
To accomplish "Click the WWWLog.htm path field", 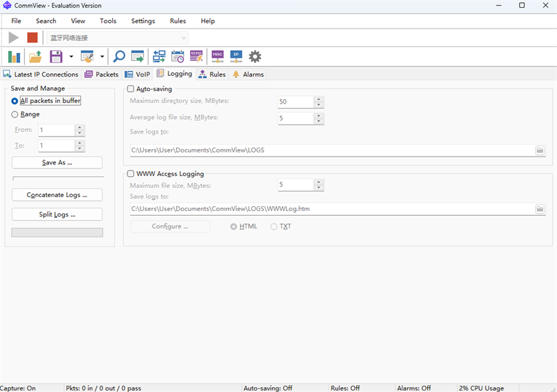I will coord(333,209).
